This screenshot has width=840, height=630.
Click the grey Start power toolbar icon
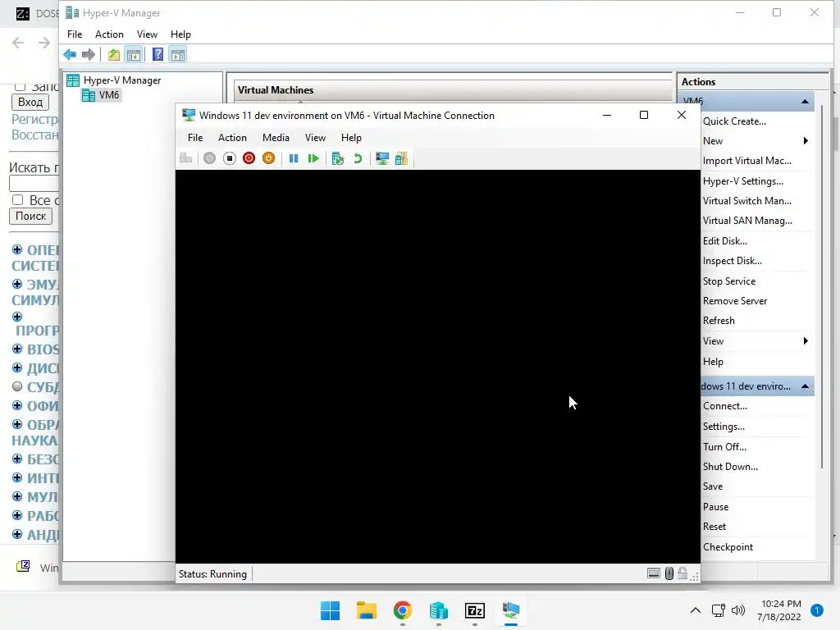[209, 158]
